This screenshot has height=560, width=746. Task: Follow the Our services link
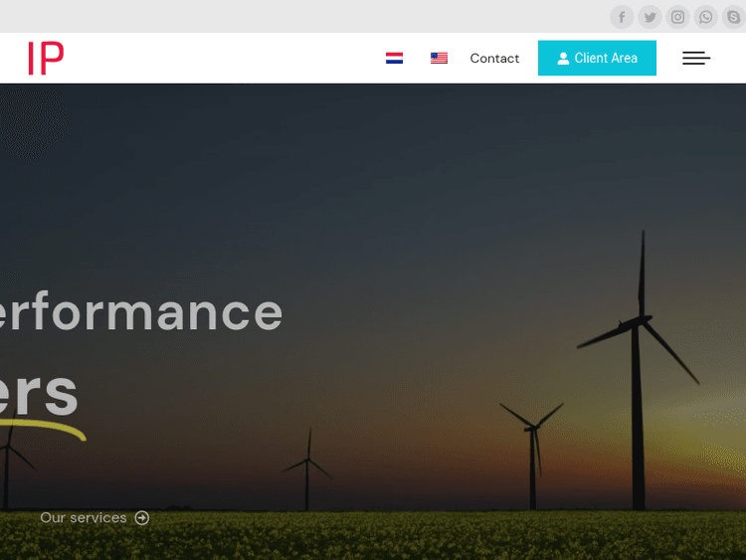84,518
